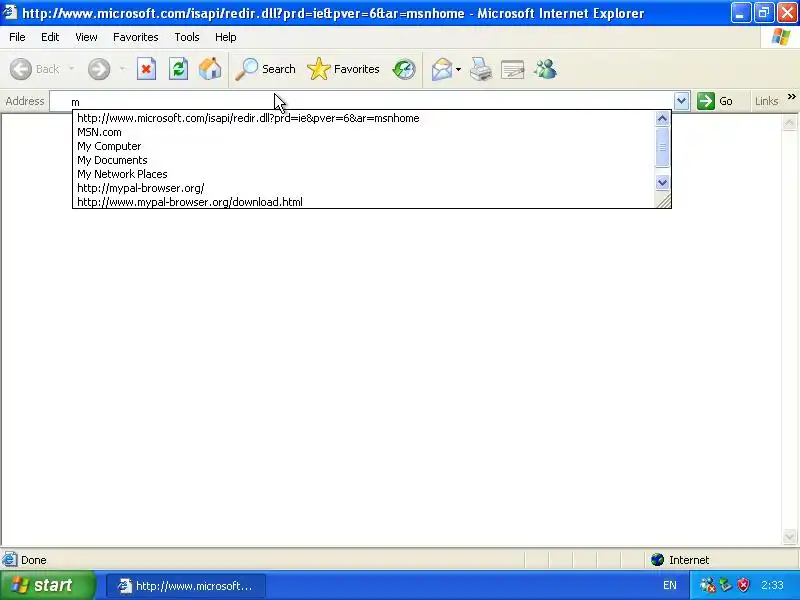Screen dimensions: 800x600
Task: Click the Edit page toolbar icon
Action: 513,69
